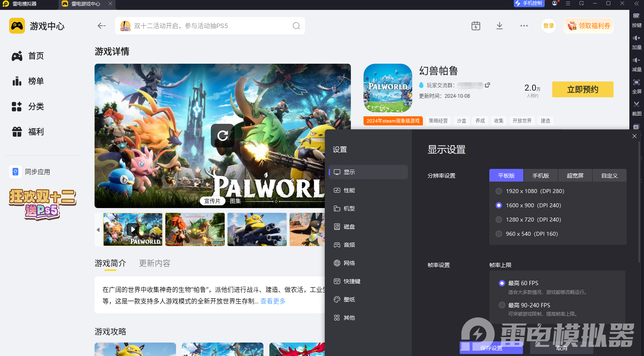Switch to 更新内容 tab
The height and width of the screenshot is (356, 644).
pyautogui.click(x=155, y=263)
